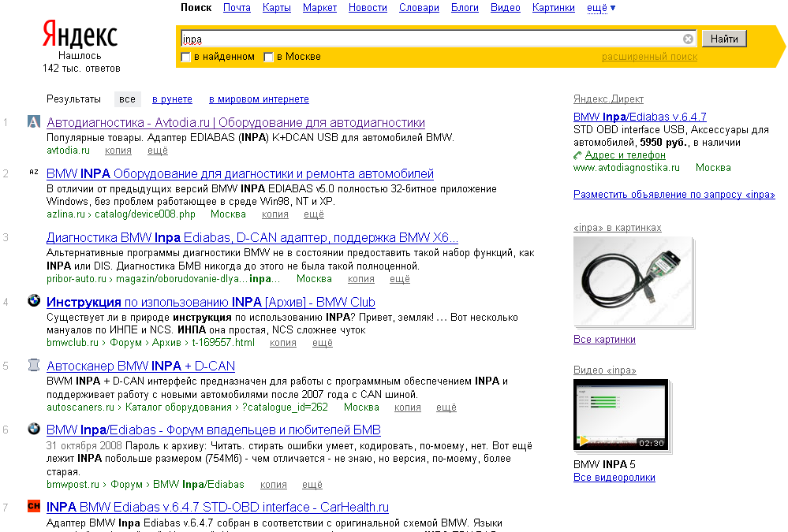788x532 pixels.
Task: Click the CarHealth CH favicon in result 7
Action: coord(34,506)
